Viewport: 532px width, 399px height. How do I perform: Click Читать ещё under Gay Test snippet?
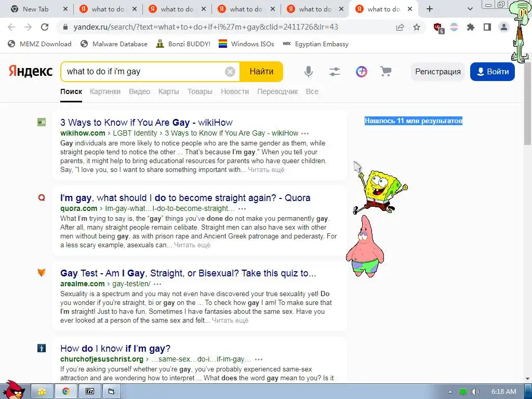tap(230, 320)
